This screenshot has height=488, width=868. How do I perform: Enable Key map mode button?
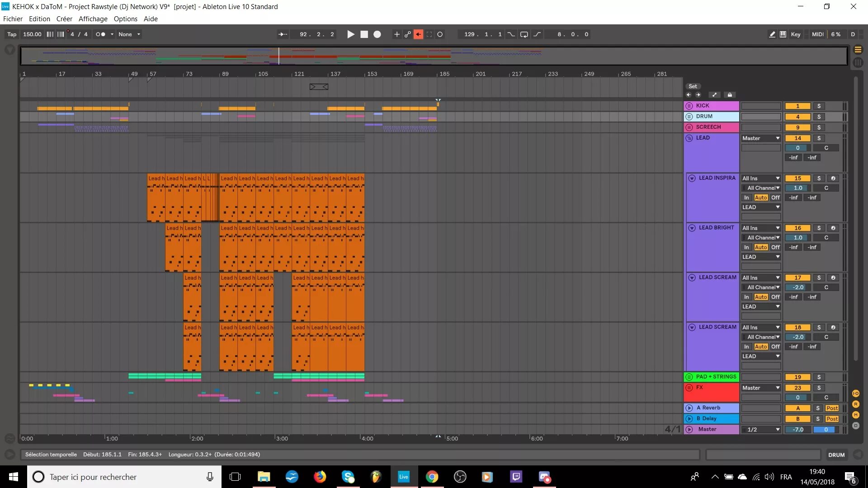point(795,34)
